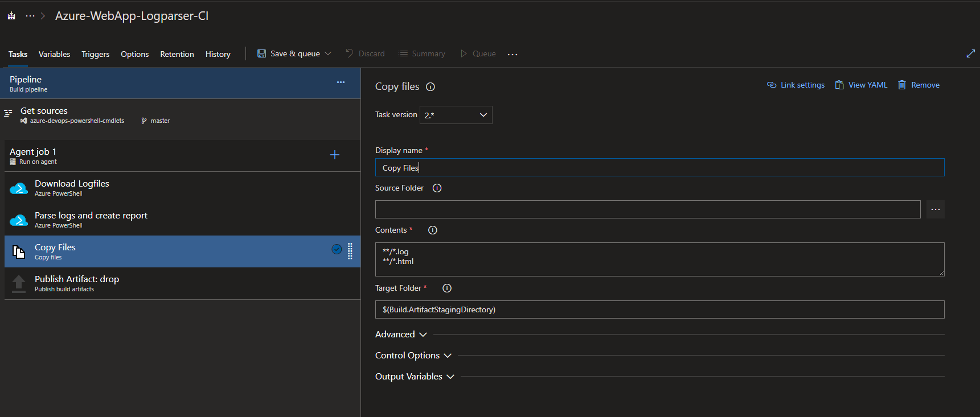Click the Copy Files drag handle

350,251
